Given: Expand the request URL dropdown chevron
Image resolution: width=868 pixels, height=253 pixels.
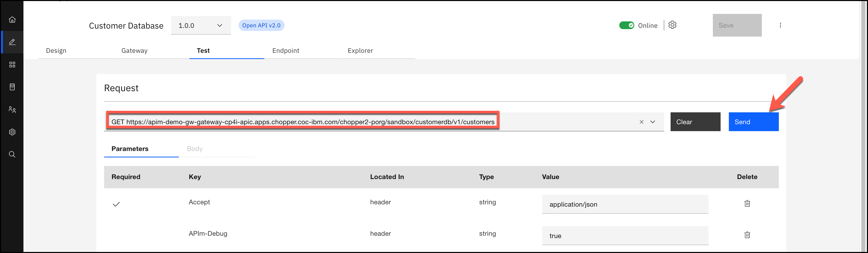Looking at the screenshot, I should [653, 122].
